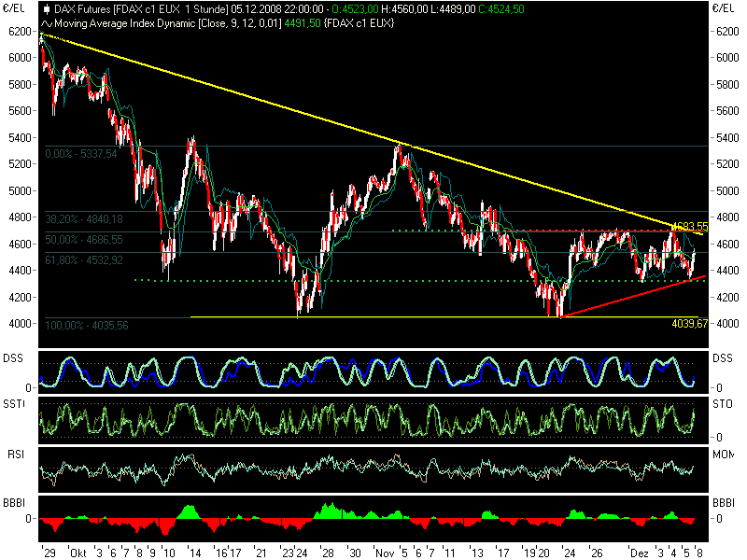Click the '28 date label on time axis
This screenshot has height=560, width=747.
tap(328, 553)
